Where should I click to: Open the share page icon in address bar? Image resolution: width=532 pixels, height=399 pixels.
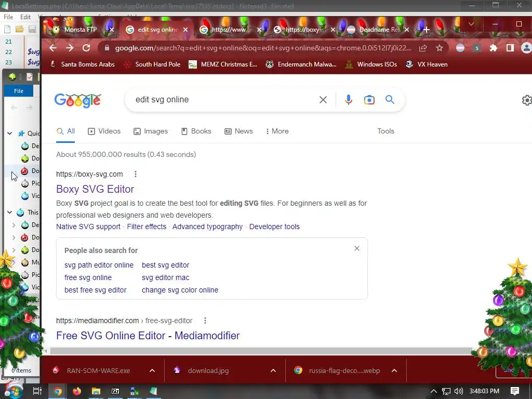[x=423, y=48]
